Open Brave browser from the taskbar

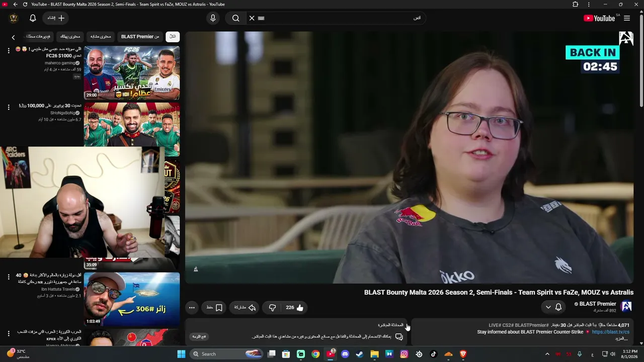(x=463, y=354)
